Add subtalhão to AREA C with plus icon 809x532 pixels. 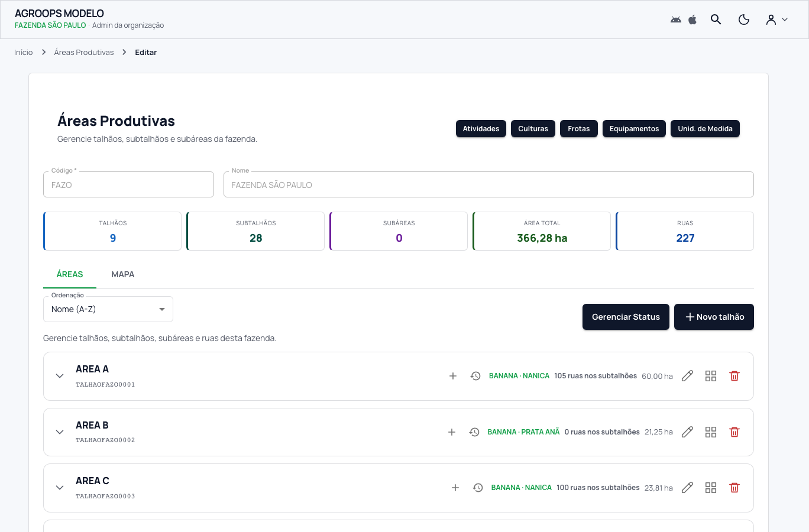click(x=455, y=488)
